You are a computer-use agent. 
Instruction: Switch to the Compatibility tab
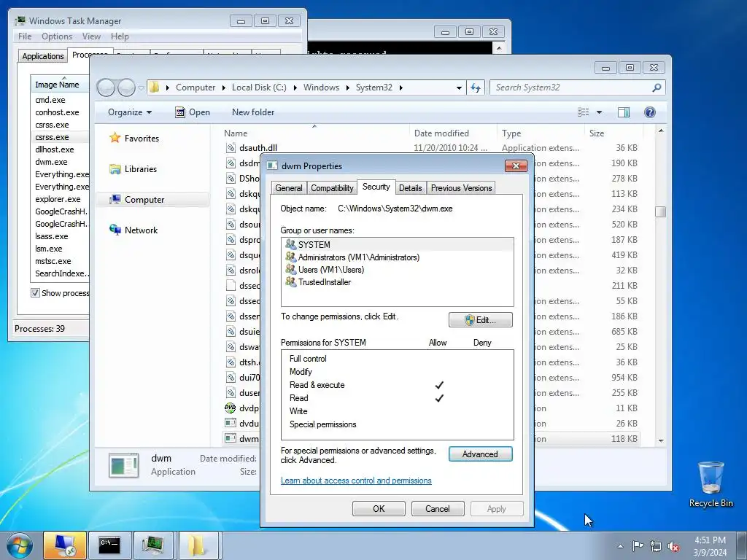pyautogui.click(x=332, y=188)
